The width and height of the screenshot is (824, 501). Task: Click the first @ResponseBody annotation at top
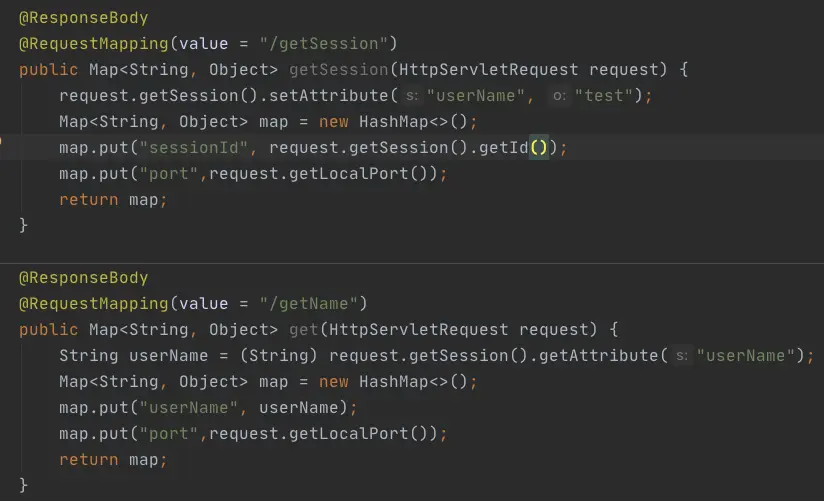pos(84,18)
